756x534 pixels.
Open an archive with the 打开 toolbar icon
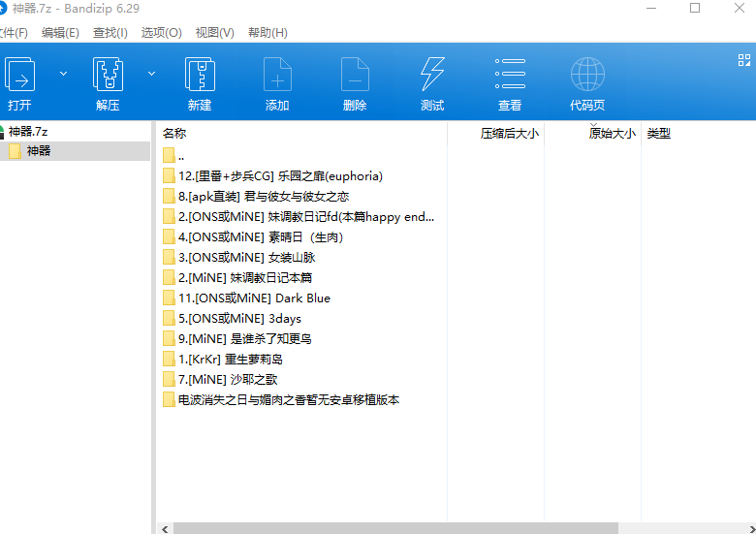pyautogui.click(x=19, y=75)
